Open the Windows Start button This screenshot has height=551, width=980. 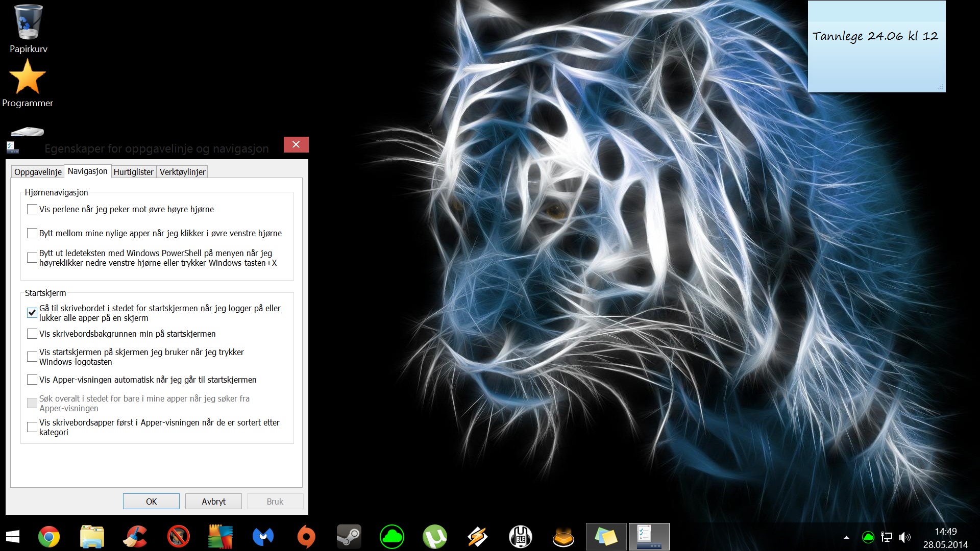13,537
